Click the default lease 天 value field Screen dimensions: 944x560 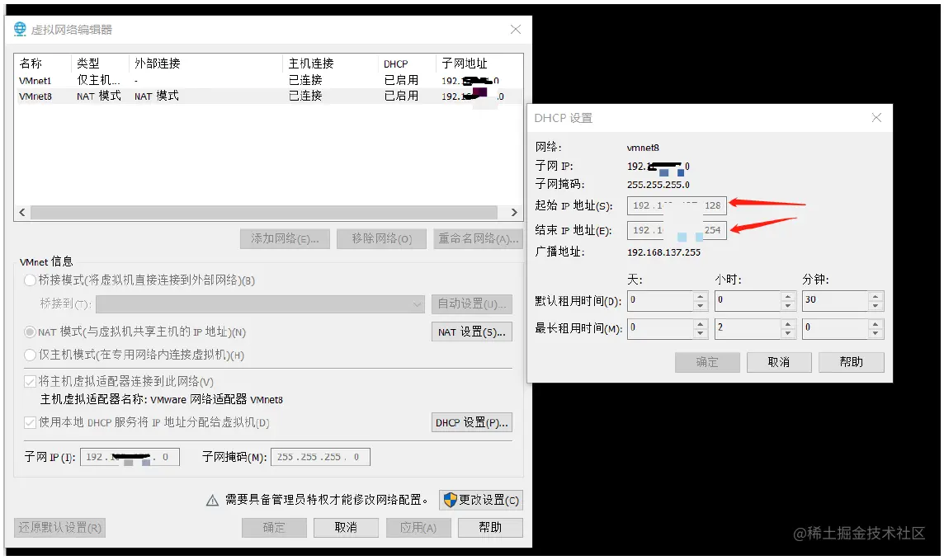tap(660, 301)
